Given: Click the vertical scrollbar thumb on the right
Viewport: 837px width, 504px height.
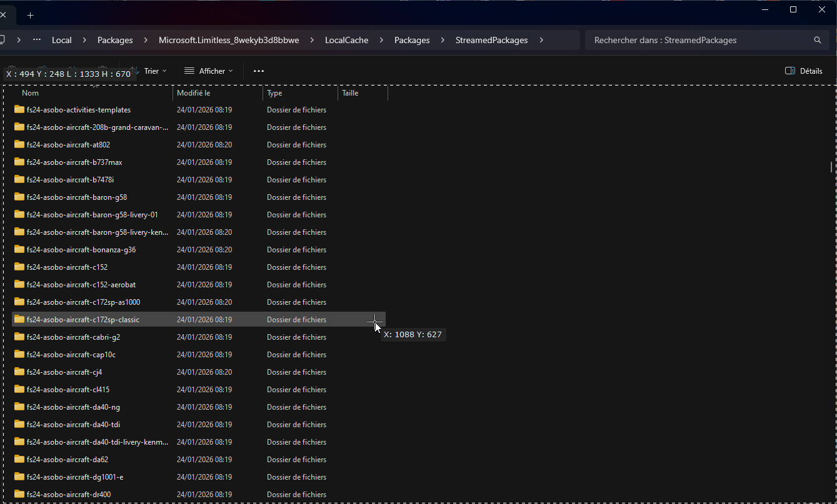Looking at the screenshot, I should tap(831, 167).
